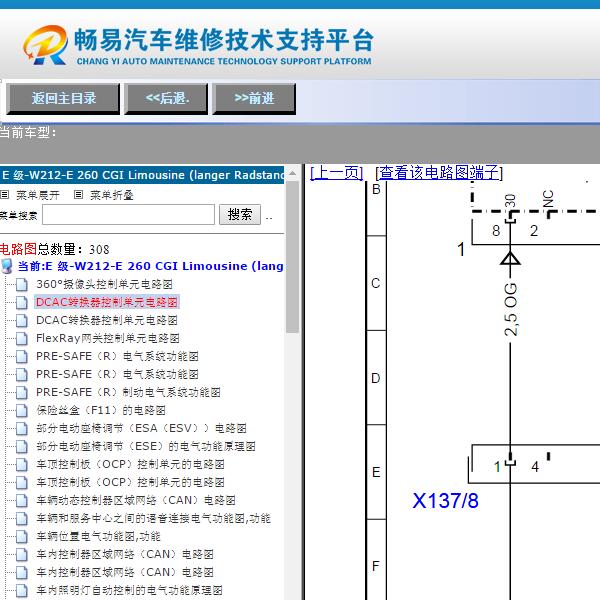Open highlighted red DCAC转换器控制单元电路图
600x600 pixels.
[107, 302]
